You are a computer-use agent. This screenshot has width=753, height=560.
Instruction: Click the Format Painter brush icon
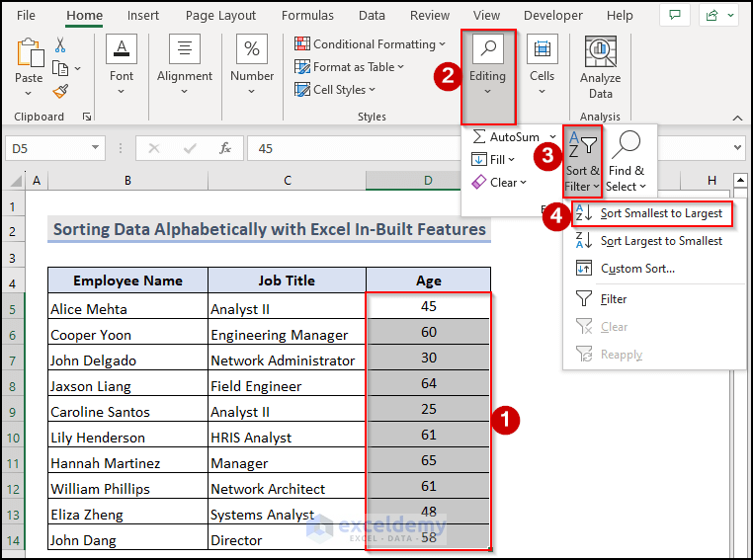point(60,91)
